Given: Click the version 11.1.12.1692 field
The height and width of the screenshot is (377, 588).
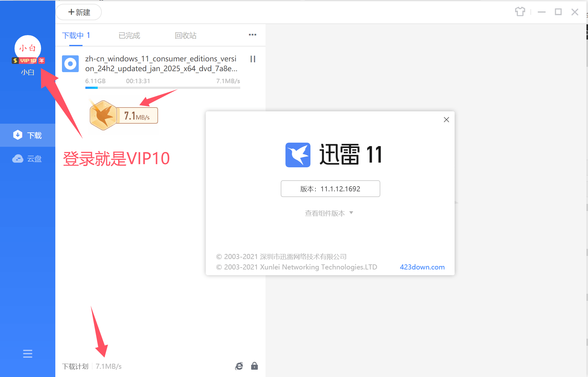Looking at the screenshot, I should (x=330, y=189).
